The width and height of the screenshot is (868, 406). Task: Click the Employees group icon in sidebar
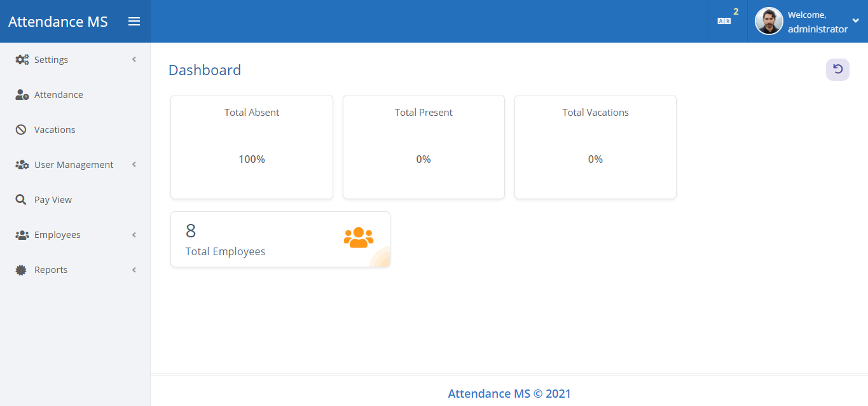tap(22, 235)
